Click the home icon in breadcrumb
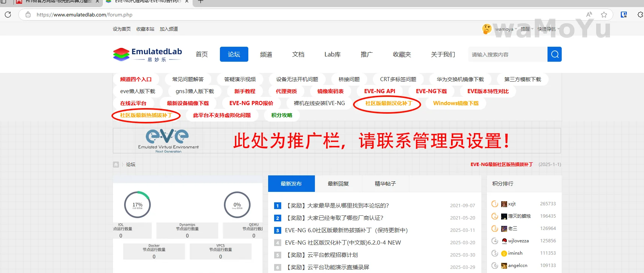This screenshot has height=273, width=644. (x=116, y=165)
